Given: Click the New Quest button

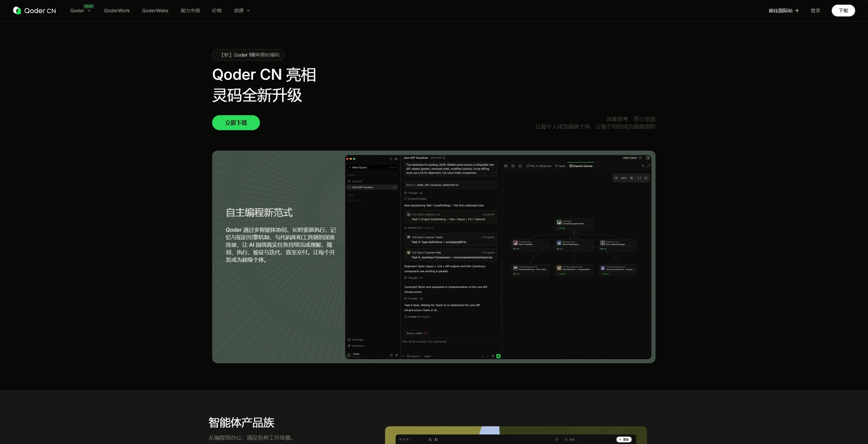Looking at the screenshot, I should click(372, 167).
